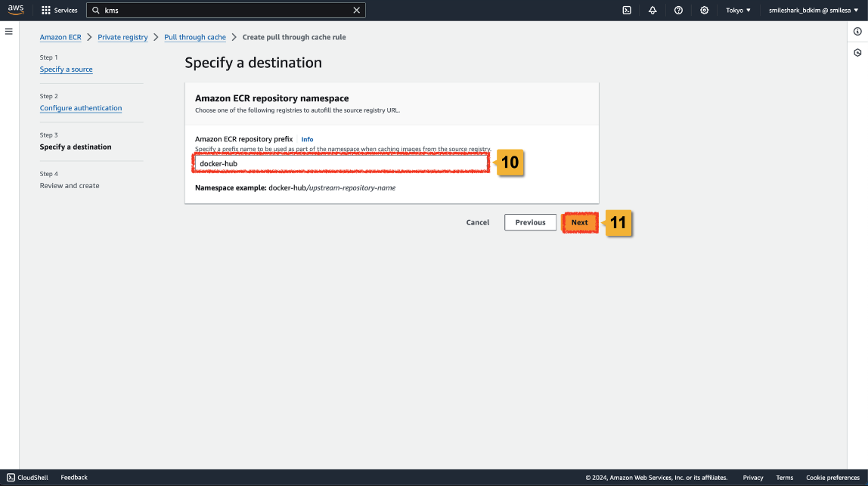Open CloudShell from top bar icon
Viewport: 868px width, 486px height.
click(627, 11)
